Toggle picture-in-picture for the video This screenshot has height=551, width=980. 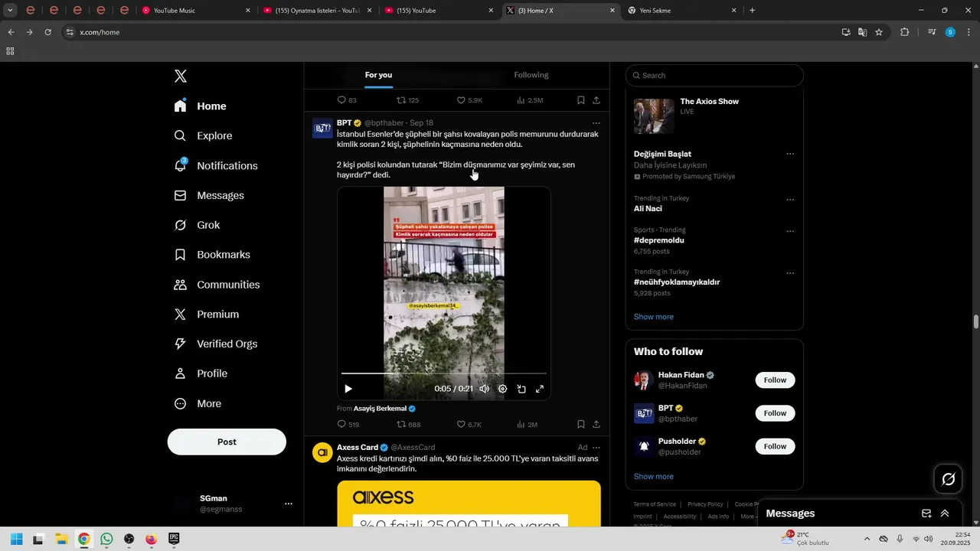pyautogui.click(x=521, y=389)
